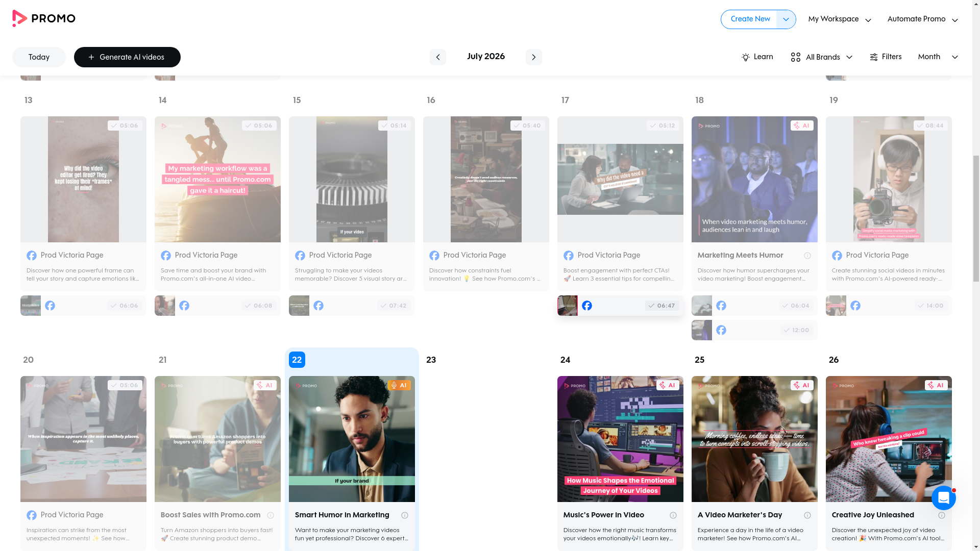Click info icon beside Creative Joy Unleashed
The height and width of the screenshot is (551, 980).
tap(941, 515)
